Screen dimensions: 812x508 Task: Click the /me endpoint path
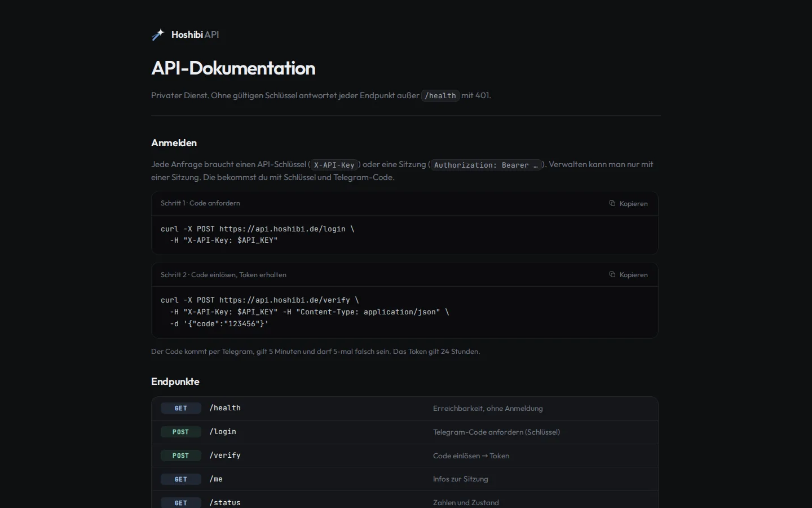click(216, 479)
